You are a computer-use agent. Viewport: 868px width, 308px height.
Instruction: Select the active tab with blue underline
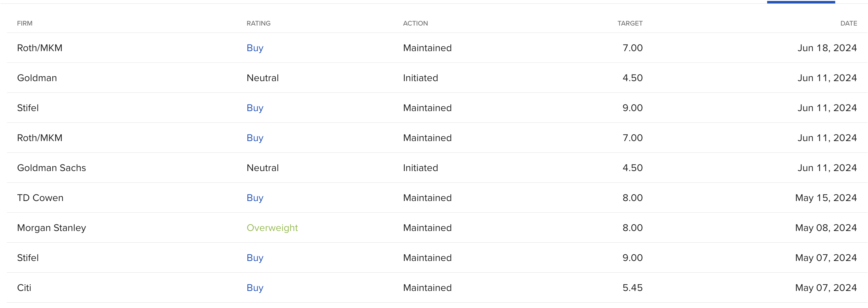pyautogui.click(x=801, y=2)
